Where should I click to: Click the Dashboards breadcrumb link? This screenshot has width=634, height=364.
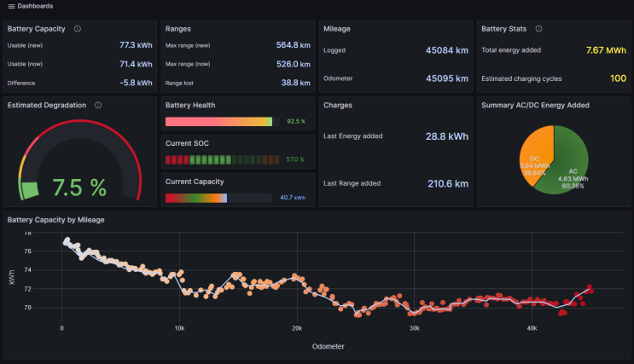35,6
